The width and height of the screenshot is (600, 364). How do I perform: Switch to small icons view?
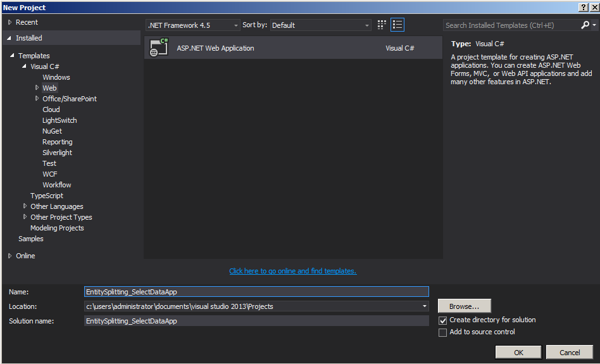click(x=382, y=25)
